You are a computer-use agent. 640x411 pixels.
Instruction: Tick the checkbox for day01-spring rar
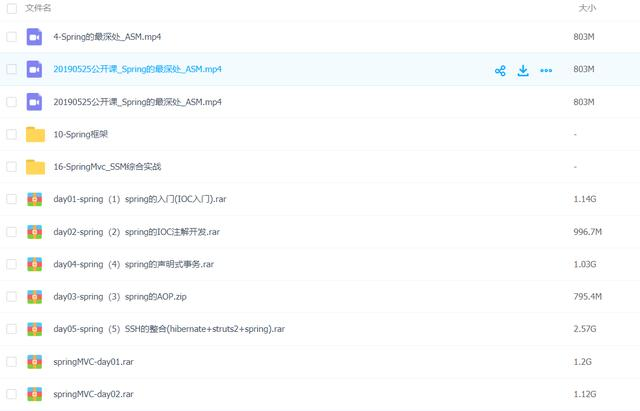12,199
